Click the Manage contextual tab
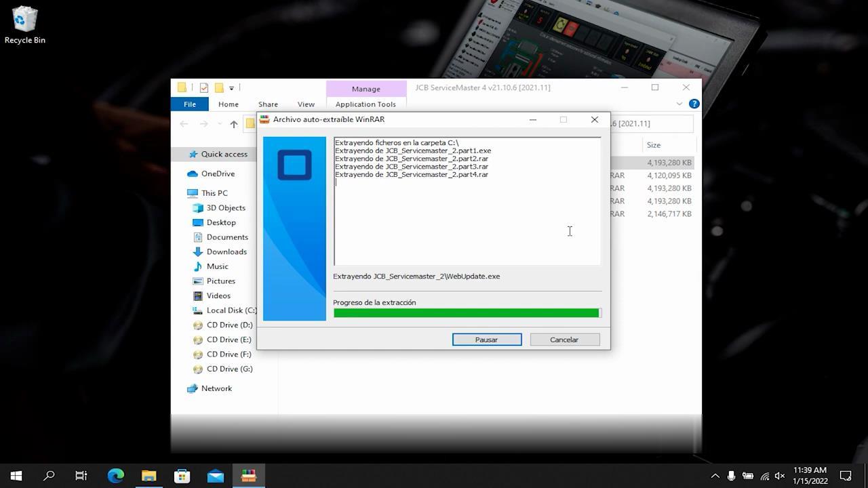The width and height of the screenshot is (868, 488). (x=366, y=89)
